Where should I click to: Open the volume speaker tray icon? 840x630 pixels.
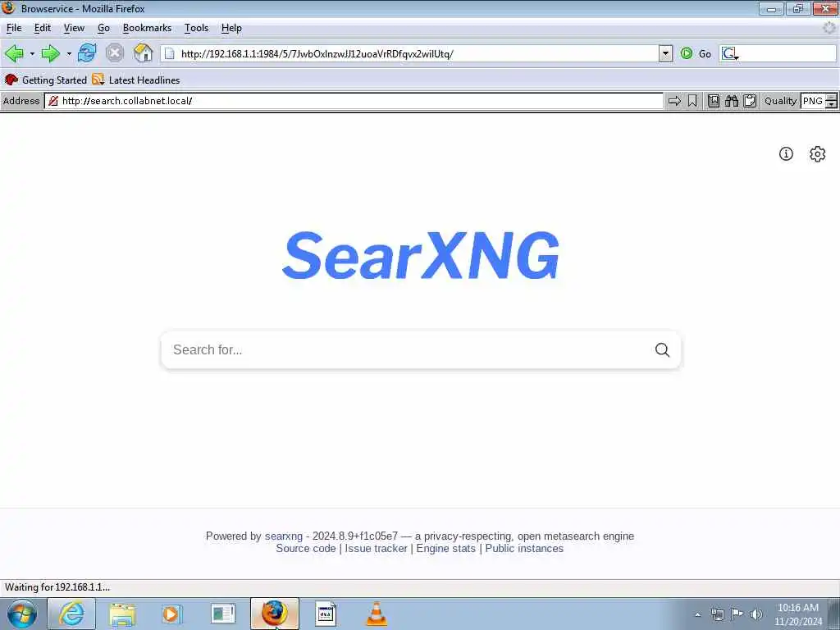(x=756, y=614)
